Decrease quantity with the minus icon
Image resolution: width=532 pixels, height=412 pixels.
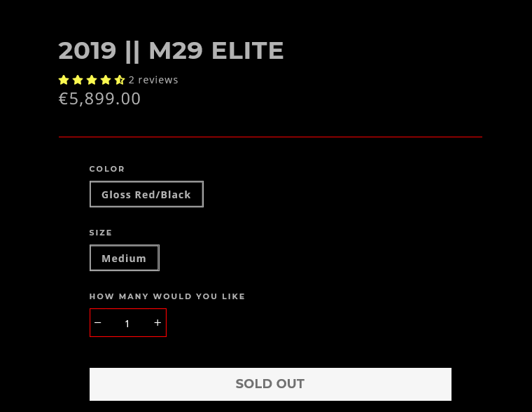coord(98,322)
